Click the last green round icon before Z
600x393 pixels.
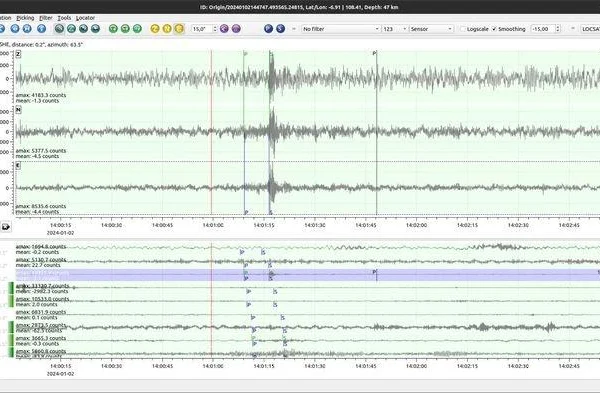coord(137,29)
